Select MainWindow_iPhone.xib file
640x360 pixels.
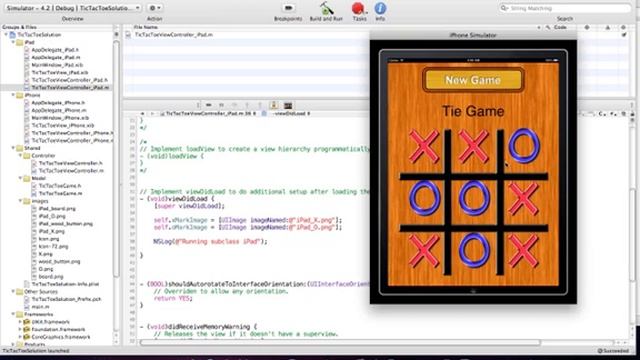pos(60,118)
